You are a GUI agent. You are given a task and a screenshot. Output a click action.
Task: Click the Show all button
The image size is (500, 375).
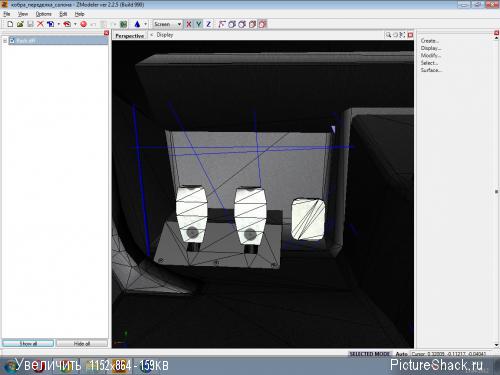pyautogui.click(x=28, y=343)
